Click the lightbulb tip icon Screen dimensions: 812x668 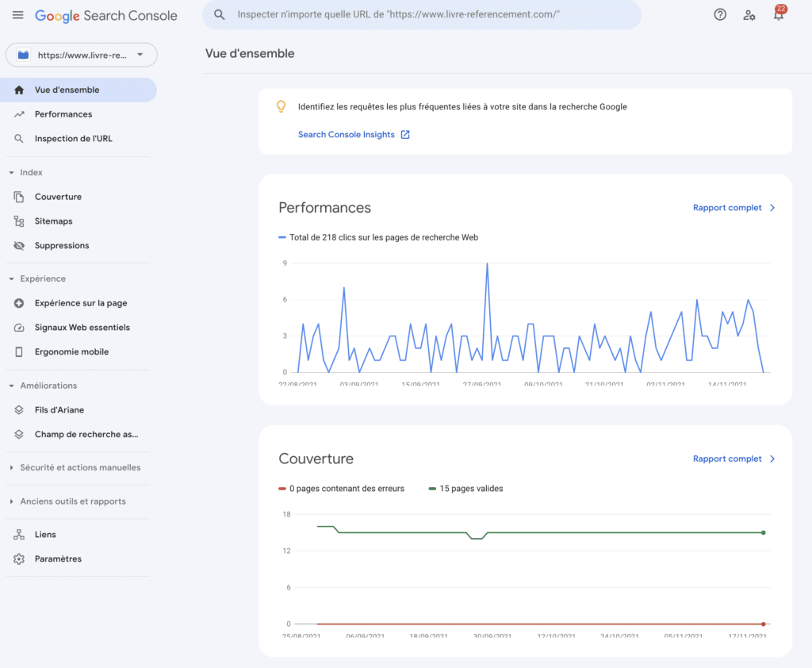click(x=282, y=106)
